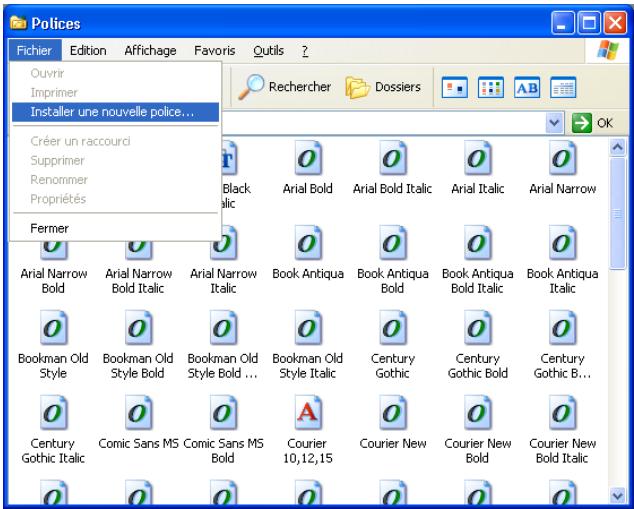Select Book Antiqua Italic font icon

point(562,243)
